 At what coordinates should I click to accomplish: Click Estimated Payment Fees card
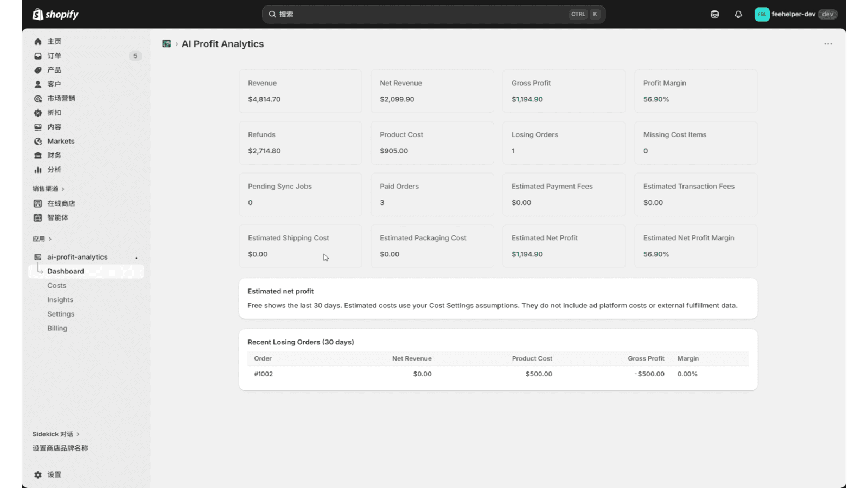[x=564, y=194]
